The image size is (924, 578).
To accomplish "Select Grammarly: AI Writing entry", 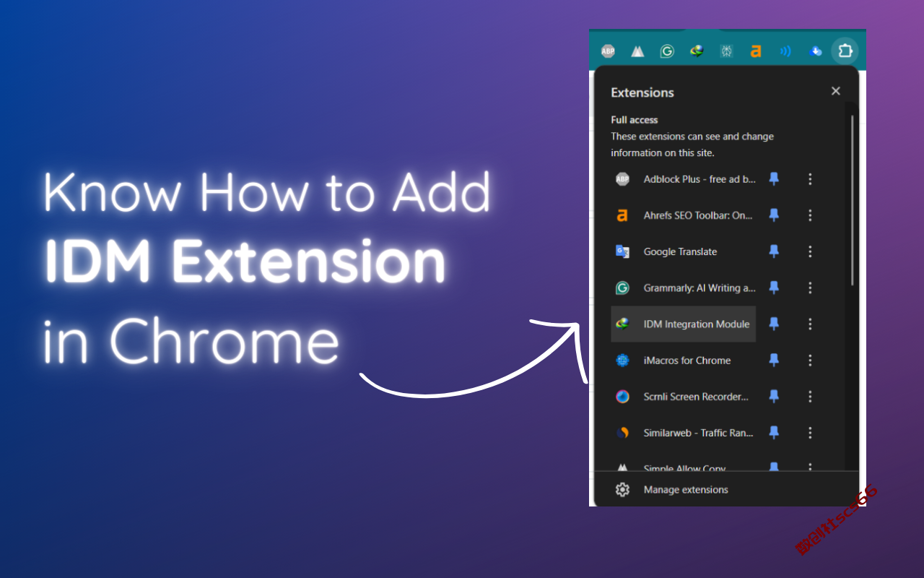I will [x=684, y=288].
